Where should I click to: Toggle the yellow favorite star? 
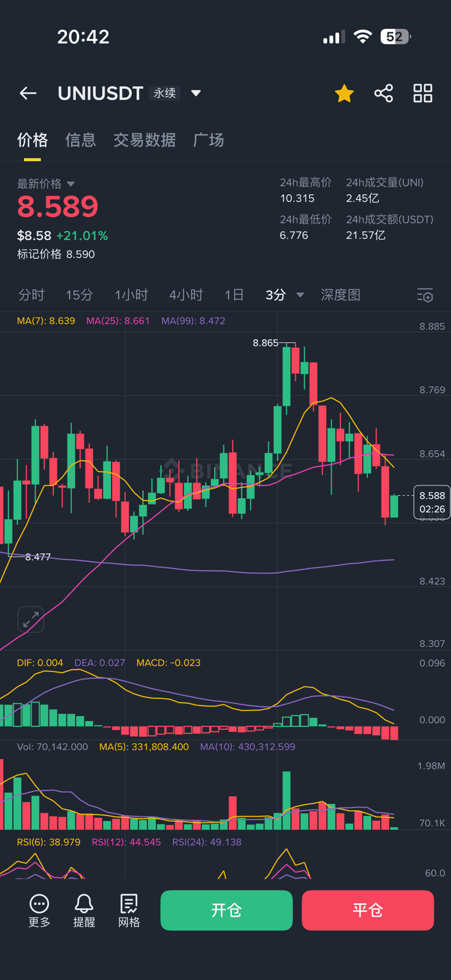344,93
